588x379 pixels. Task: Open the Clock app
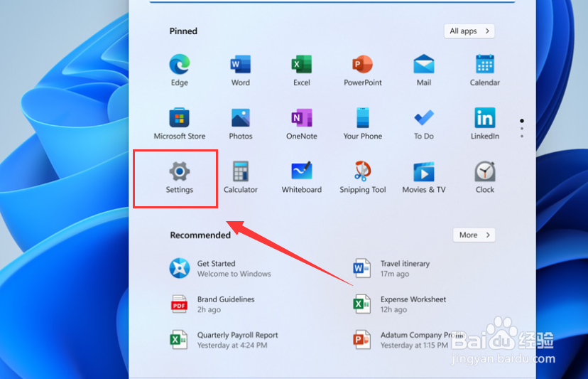[485, 178]
